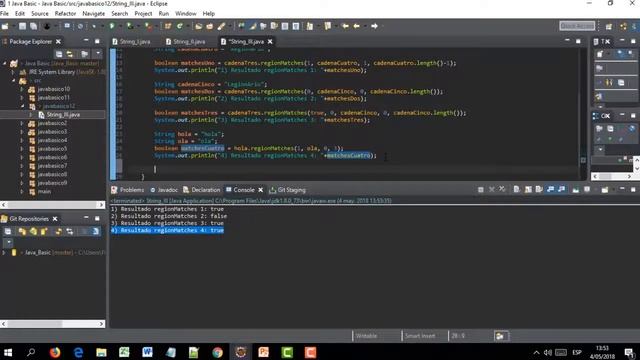Toggle Link with Editor in Package Explorer
The image size is (640, 360).
70,54
